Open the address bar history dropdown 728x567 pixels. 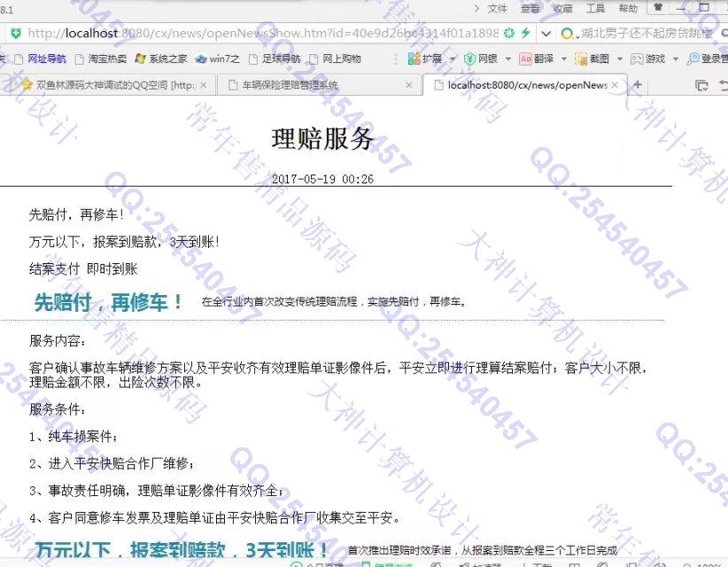(546, 34)
